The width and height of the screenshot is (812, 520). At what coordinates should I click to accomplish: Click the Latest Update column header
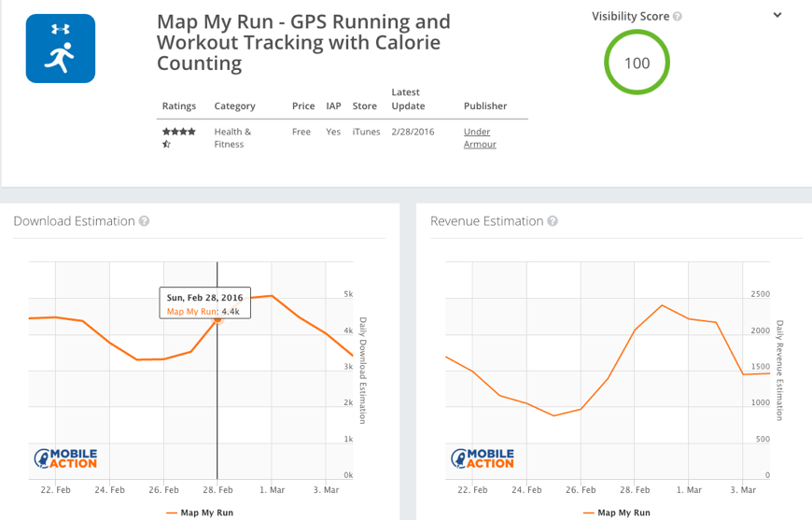point(408,99)
